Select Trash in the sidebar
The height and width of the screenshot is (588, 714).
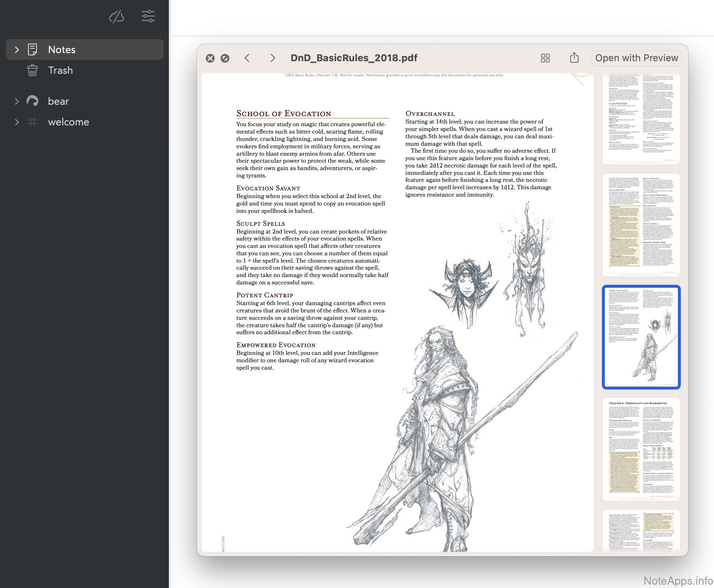point(60,70)
